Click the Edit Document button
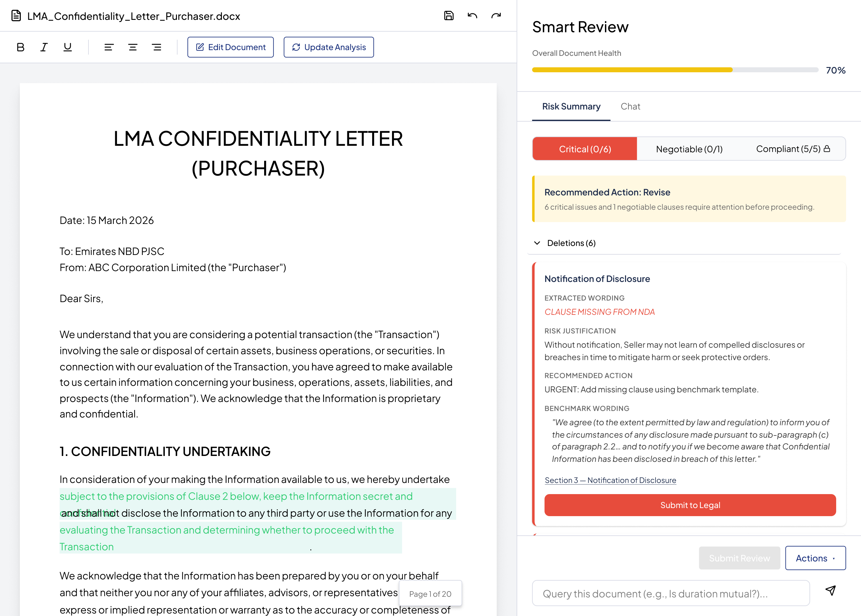This screenshot has height=616, width=861. pos(230,47)
